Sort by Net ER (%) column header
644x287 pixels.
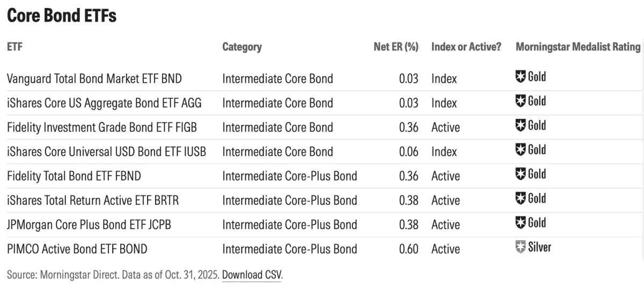point(396,47)
